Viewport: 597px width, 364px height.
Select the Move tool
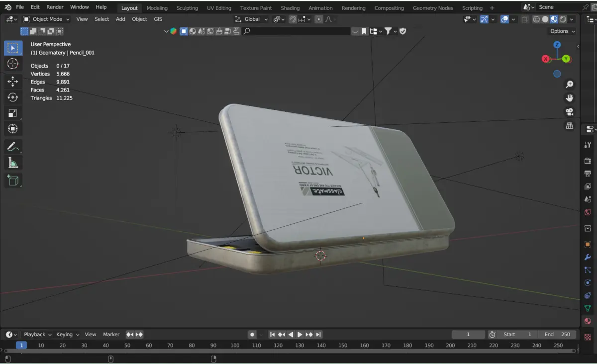[13, 82]
